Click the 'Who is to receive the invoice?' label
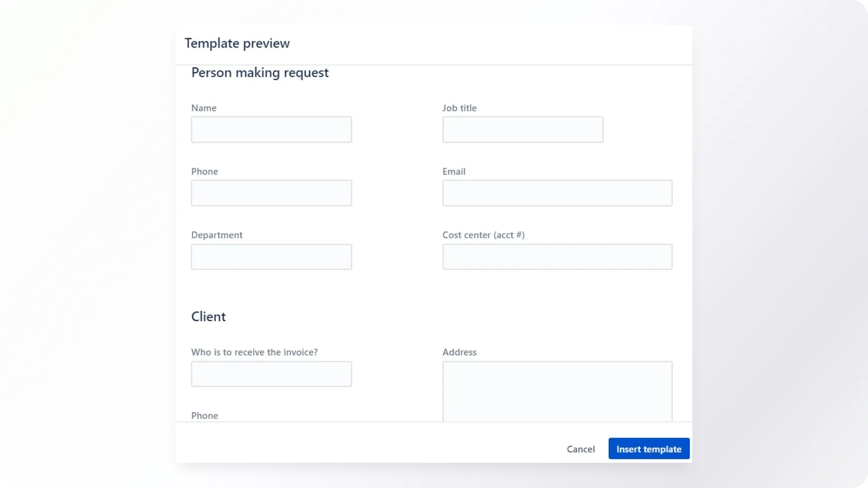This screenshot has height=488, width=868. 254,352
